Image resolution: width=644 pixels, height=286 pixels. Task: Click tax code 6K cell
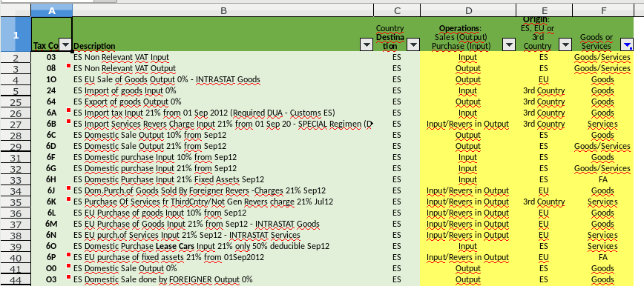[52, 202]
